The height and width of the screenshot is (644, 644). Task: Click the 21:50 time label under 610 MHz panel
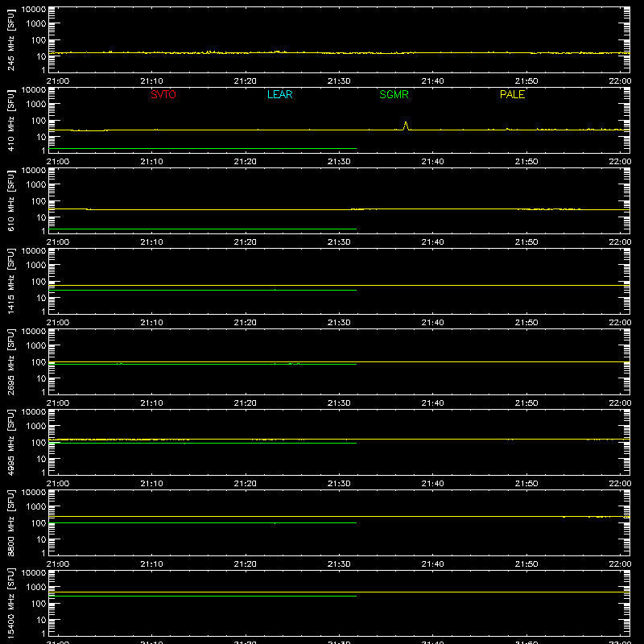tap(526, 242)
